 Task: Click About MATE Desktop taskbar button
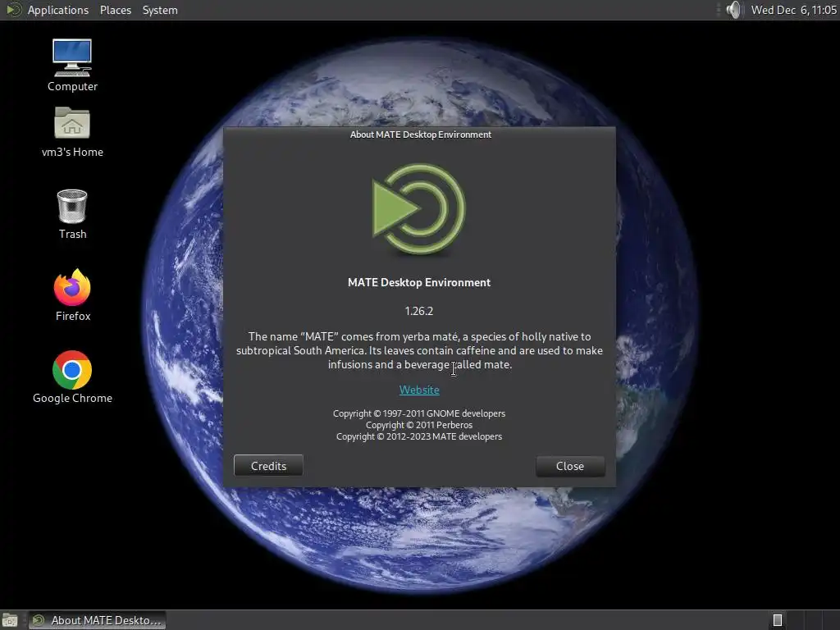[97, 620]
